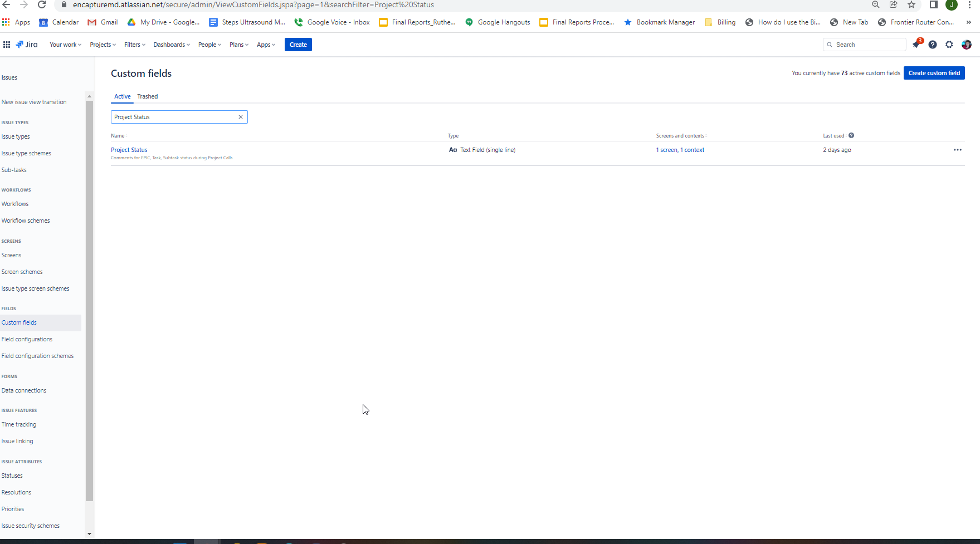
Task: Open Screens in the sidebar
Action: coord(11,255)
